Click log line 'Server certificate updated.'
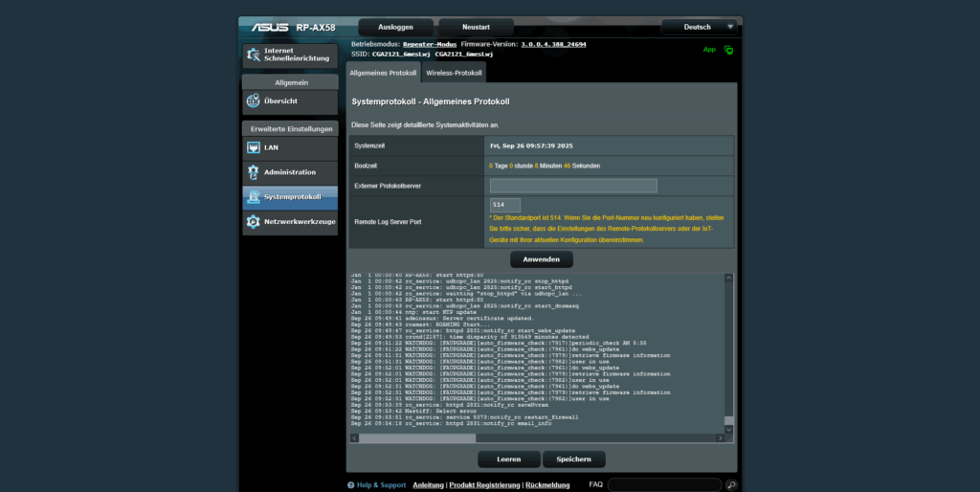The width and height of the screenshot is (980, 492). click(x=442, y=318)
